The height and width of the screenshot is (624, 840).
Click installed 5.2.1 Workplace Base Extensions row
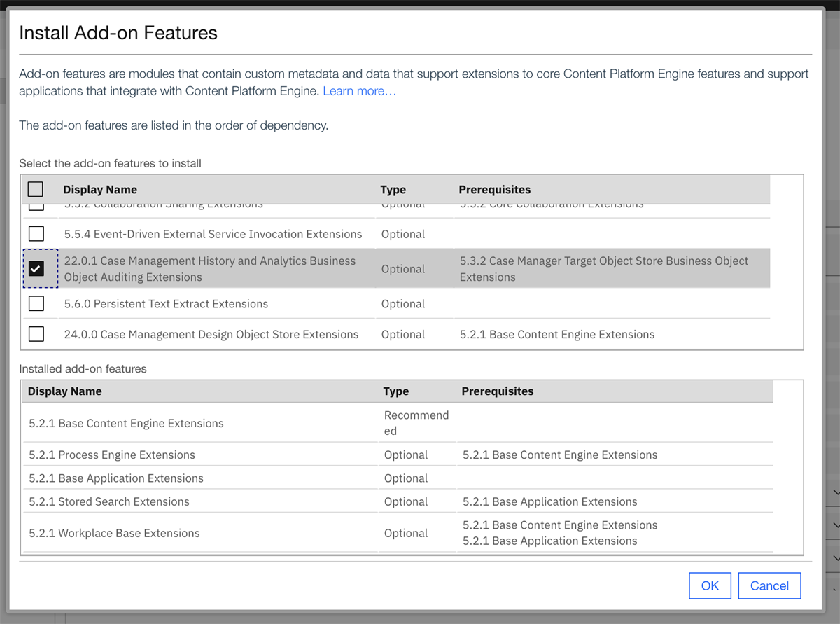tap(397, 533)
